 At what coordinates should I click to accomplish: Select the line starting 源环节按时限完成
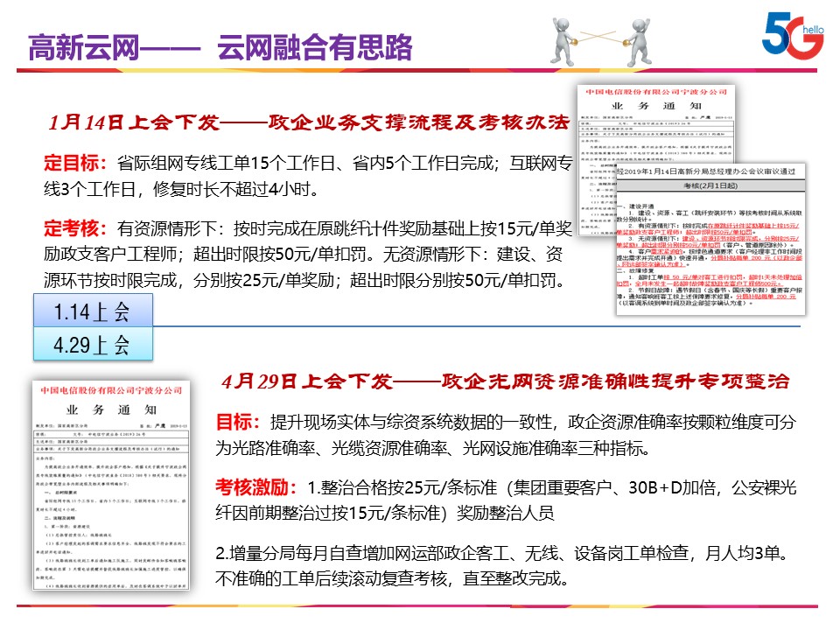[x=304, y=280]
